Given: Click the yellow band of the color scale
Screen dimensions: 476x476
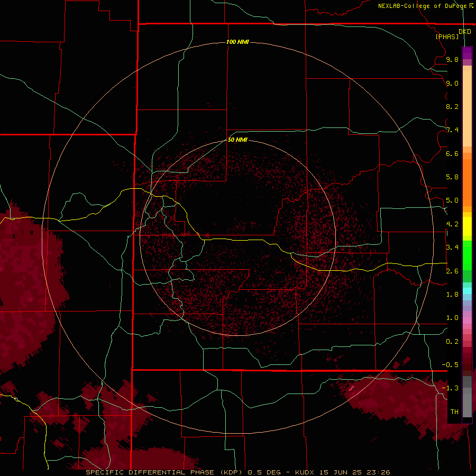Looking at the screenshot, I should click(467, 226).
